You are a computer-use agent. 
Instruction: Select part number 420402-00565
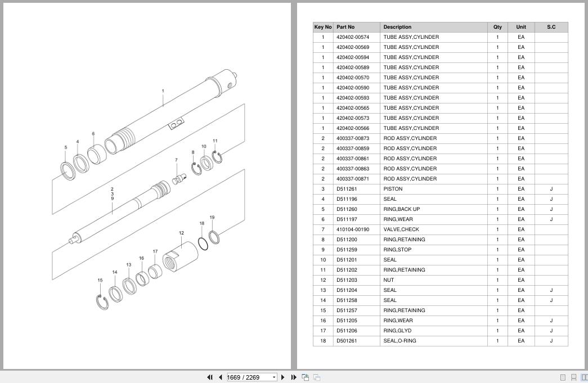[352, 108]
